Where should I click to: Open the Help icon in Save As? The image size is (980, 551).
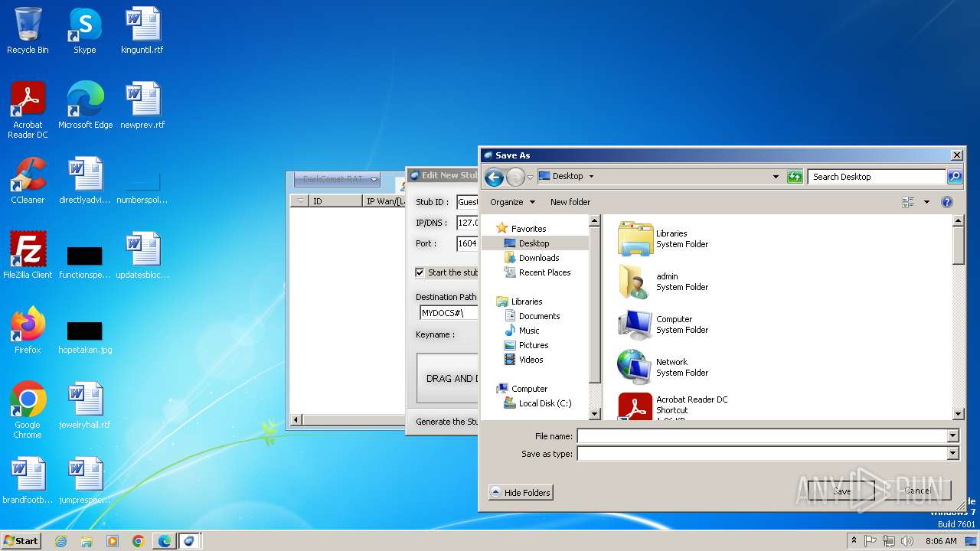pos(947,202)
